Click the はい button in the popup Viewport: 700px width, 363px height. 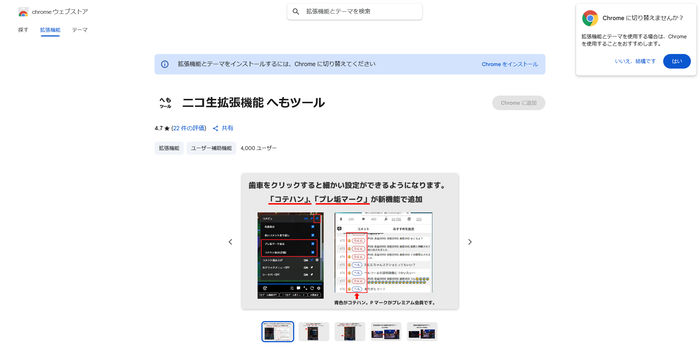click(x=677, y=61)
